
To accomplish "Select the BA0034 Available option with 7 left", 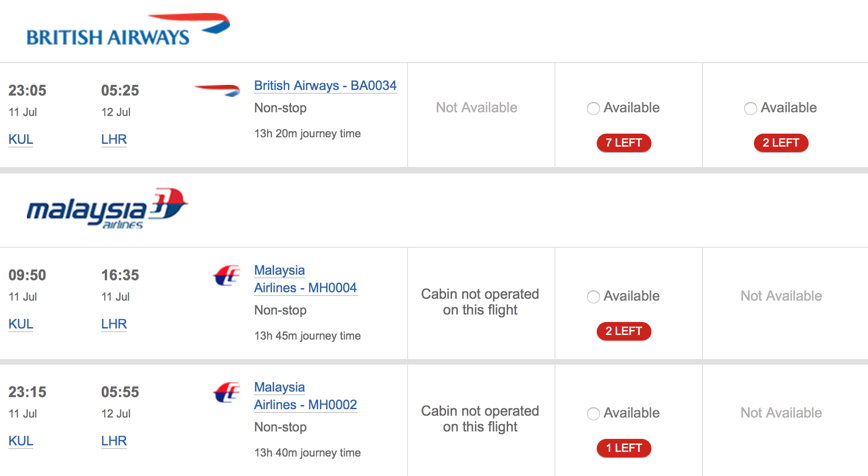I will point(594,109).
